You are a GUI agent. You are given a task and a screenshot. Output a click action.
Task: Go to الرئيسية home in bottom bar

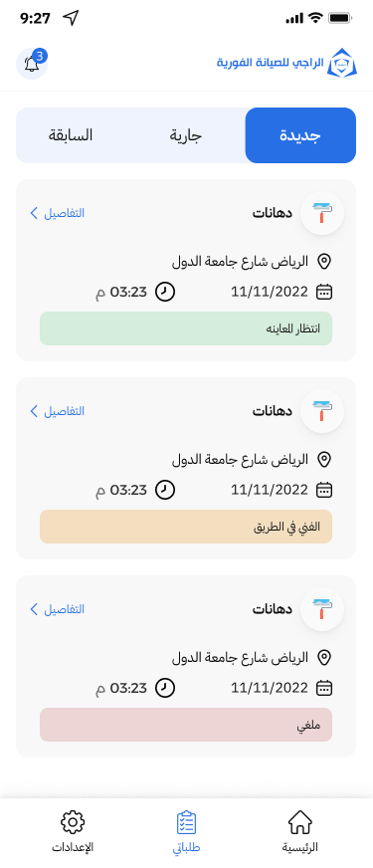pos(300,831)
